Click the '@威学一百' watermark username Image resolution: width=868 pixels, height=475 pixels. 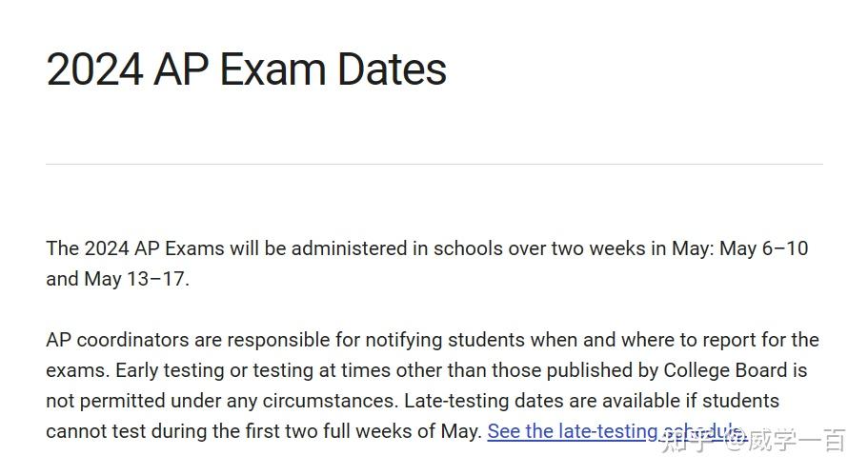tap(784, 441)
